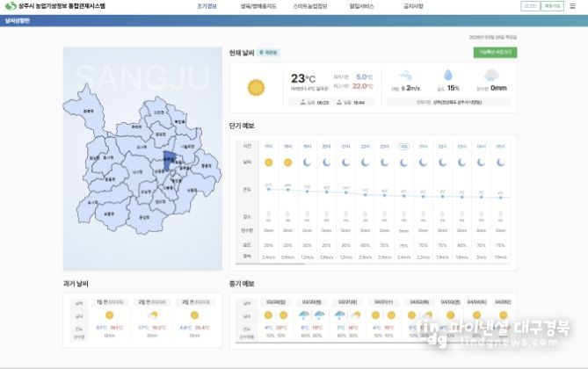Click the wind speed icon
This screenshot has width=588, height=369.
[406, 76]
